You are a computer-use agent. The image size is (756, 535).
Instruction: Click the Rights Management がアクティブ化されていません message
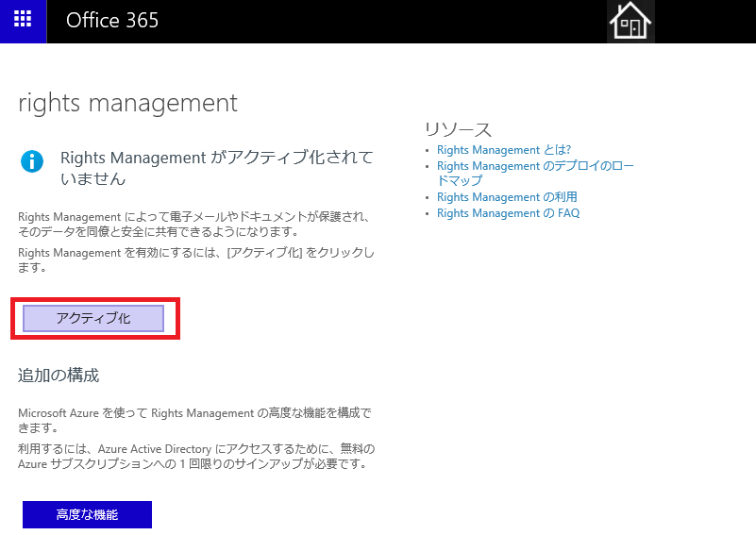[217, 168]
